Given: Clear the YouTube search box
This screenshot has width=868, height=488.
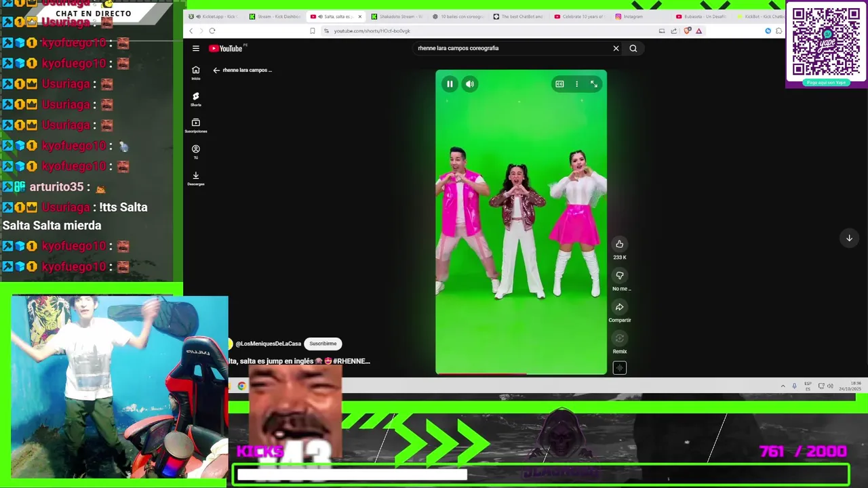Looking at the screenshot, I should coord(616,48).
